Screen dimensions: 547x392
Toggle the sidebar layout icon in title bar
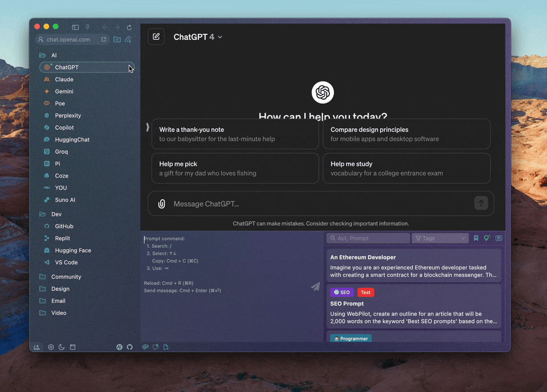tap(75, 27)
